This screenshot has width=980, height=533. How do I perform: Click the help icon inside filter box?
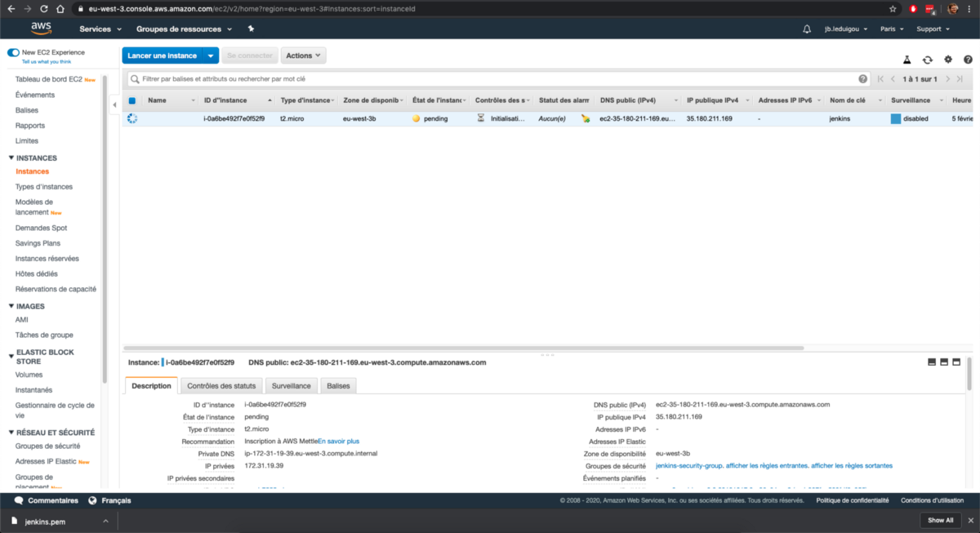[863, 79]
